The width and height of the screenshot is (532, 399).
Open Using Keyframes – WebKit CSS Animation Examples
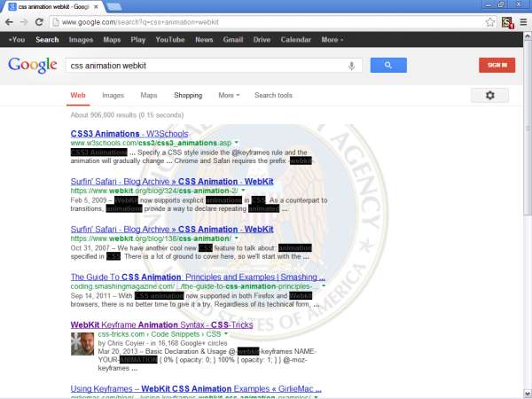coord(196,389)
